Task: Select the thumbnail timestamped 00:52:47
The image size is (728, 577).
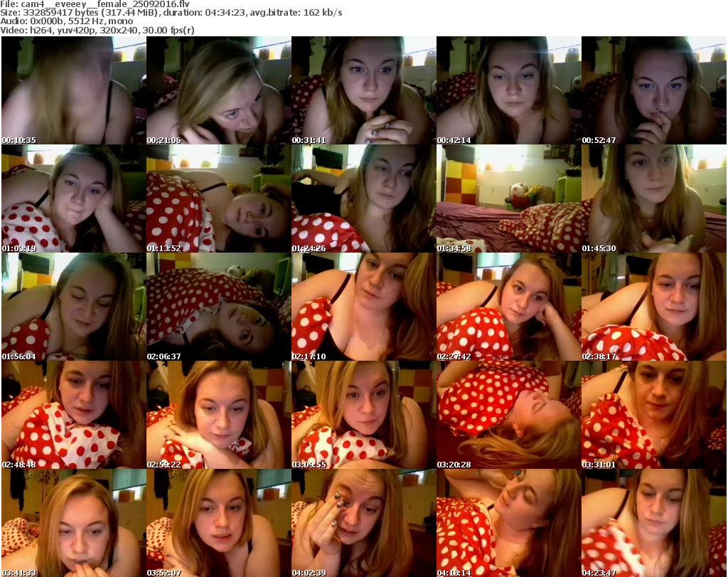Action: point(654,90)
